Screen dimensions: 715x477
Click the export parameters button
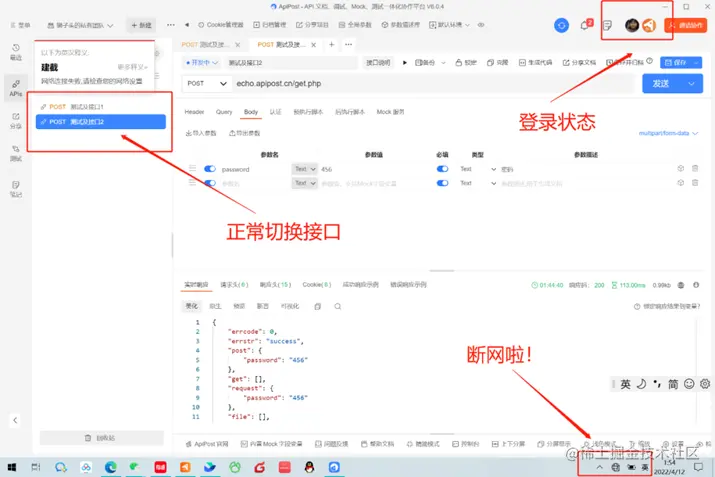click(244, 133)
